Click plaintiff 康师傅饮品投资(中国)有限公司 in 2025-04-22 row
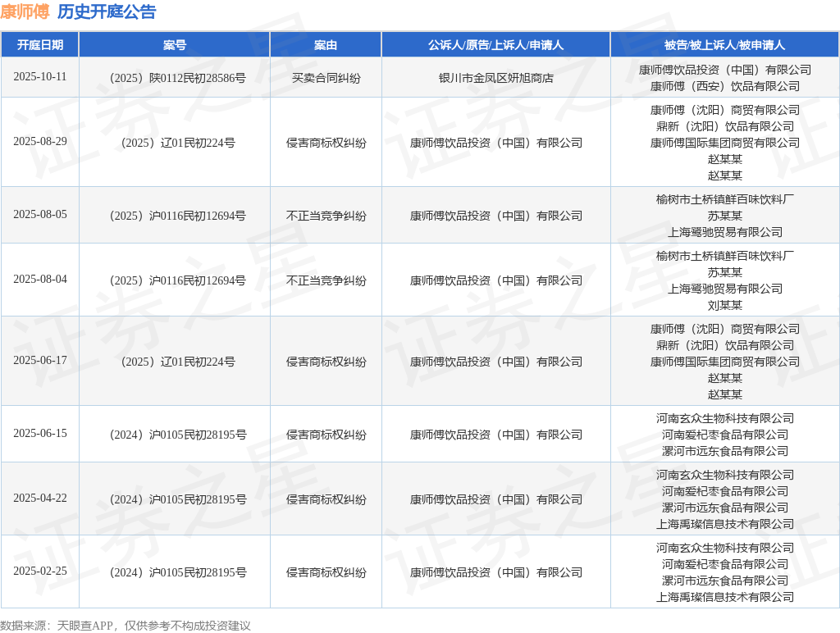The height and width of the screenshot is (633, 840). (495, 499)
